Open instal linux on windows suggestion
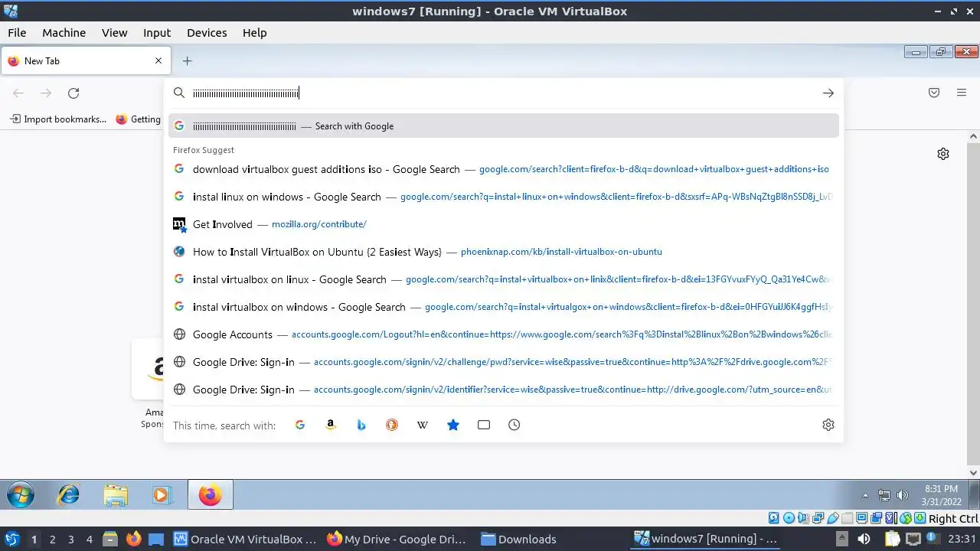This screenshot has height=551, width=980. click(504, 197)
